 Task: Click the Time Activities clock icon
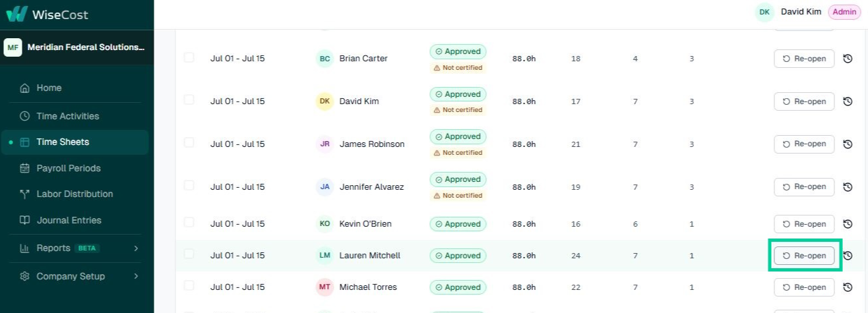click(x=25, y=116)
